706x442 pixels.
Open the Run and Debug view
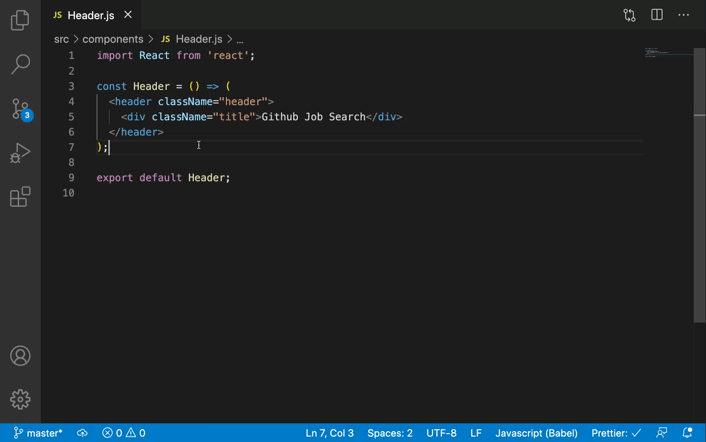tap(20, 153)
